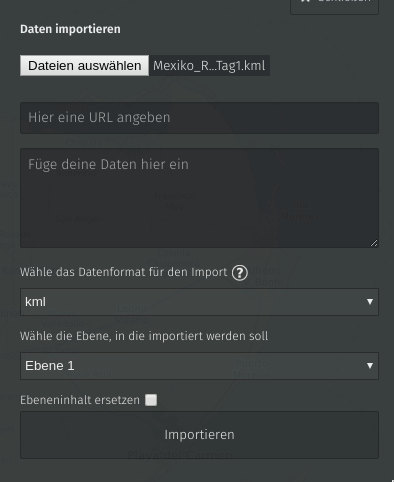
Task: Click into the 'Füge deine Daten hier ein' textarea
Action: pyautogui.click(x=199, y=198)
